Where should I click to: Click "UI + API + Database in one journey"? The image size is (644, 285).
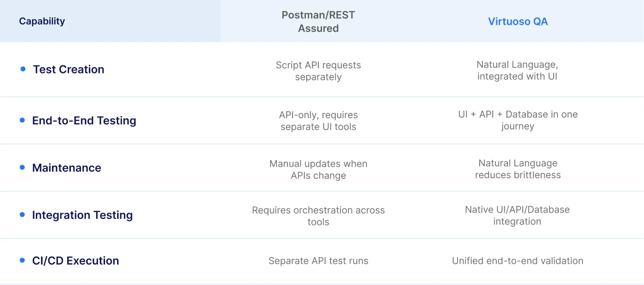517,120
